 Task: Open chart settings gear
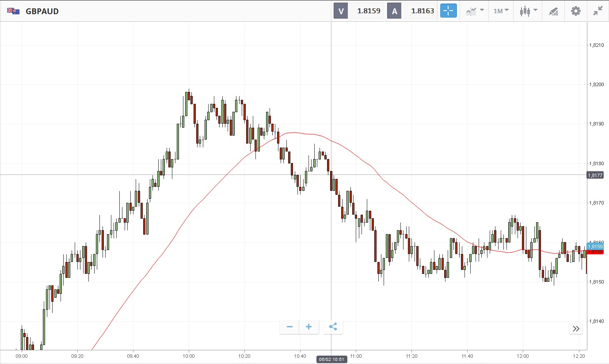click(576, 11)
